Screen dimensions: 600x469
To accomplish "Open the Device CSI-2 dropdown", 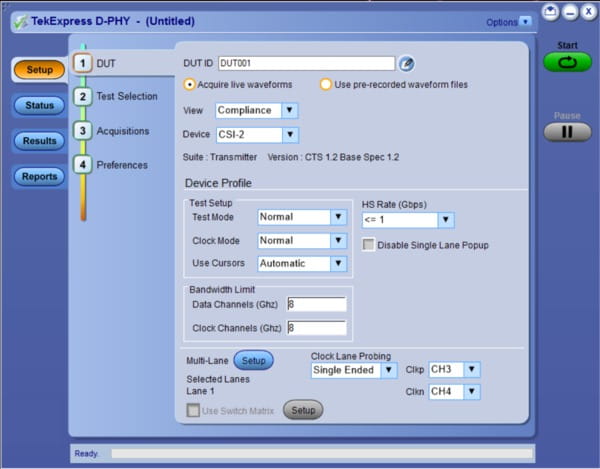I will [290, 135].
